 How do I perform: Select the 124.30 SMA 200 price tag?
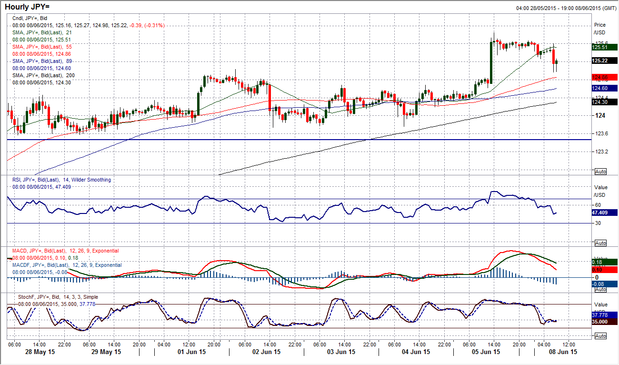[x=604, y=102]
